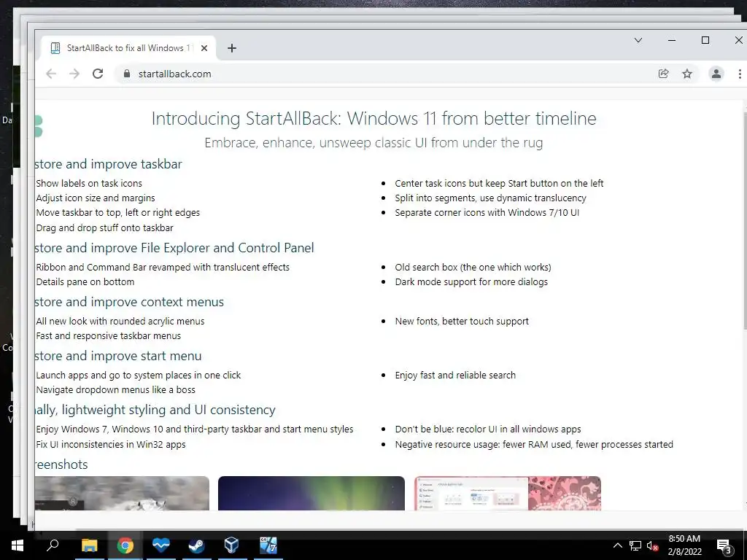This screenshot has height=560, width=747.
Task: Click 'Move taskbar to top, left or right edges'
Action: tap(117, 213)
